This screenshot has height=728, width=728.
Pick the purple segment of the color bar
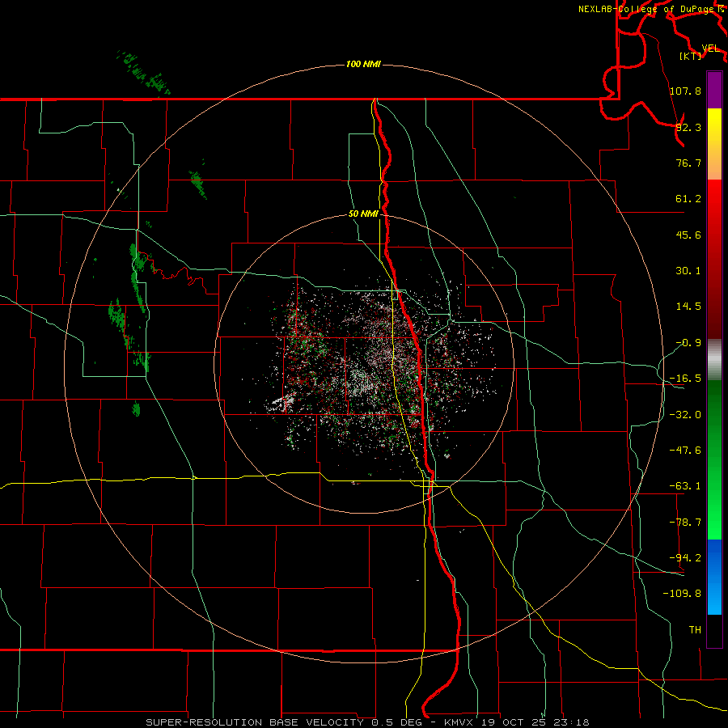714,90
